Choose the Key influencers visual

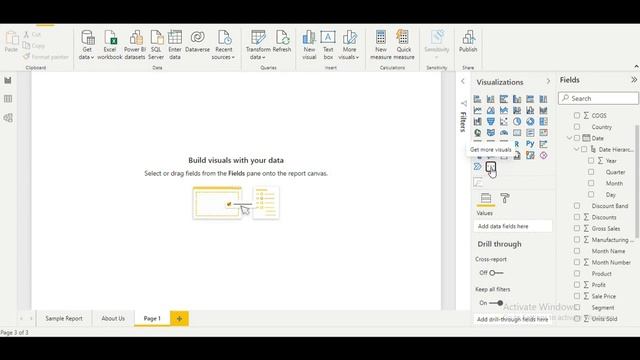click(543, 144)
